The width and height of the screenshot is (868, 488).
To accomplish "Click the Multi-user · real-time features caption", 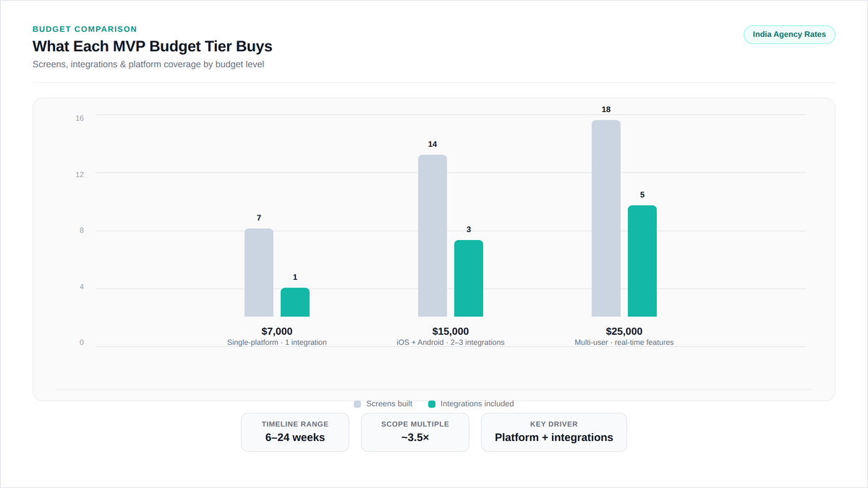I will (x=624, y=343).
